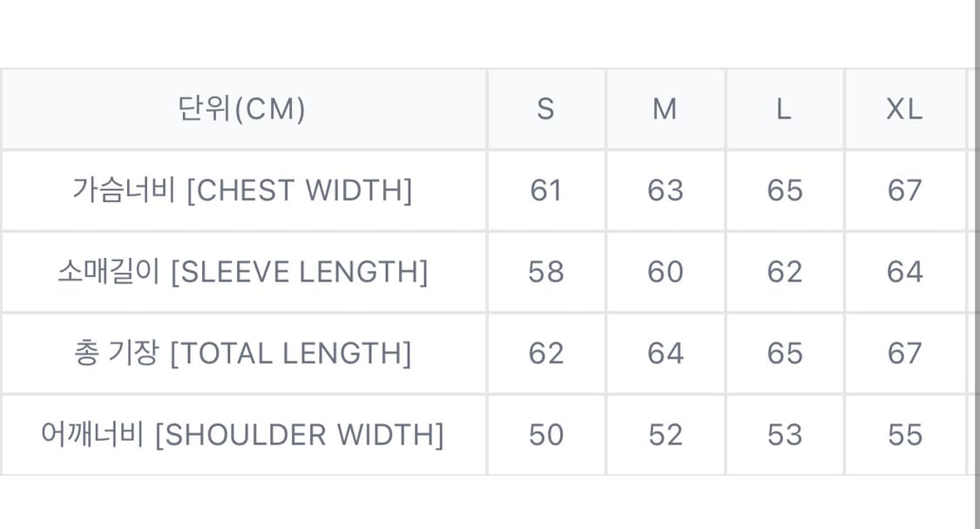The image size is (980, 529).
Task: Click shoulder width value 50 for size S
Action: (x=546, y=434)
